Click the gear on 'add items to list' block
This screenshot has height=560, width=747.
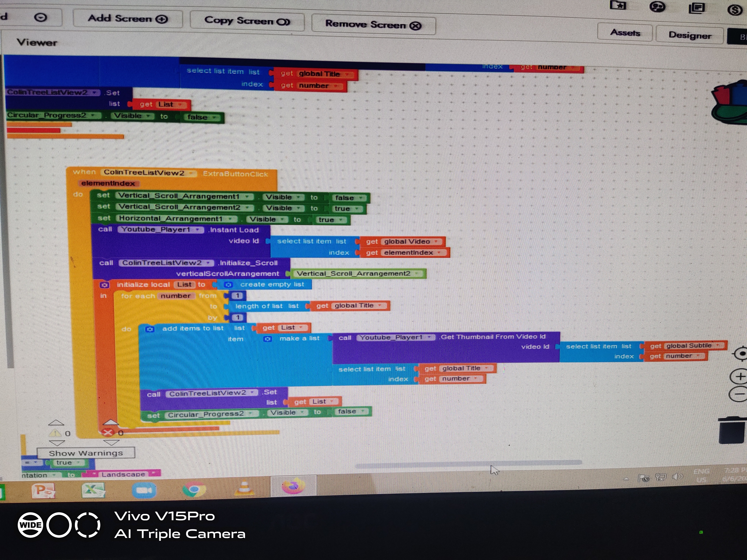coord(150,329)
